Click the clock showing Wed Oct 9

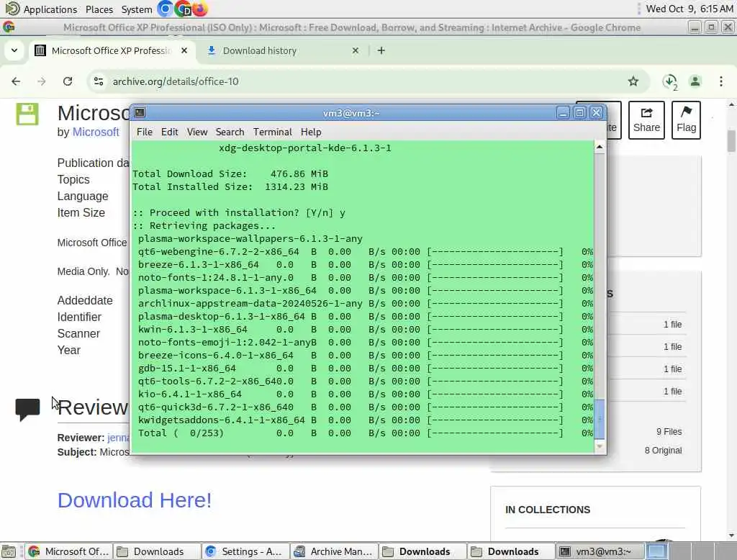[x=689, y=9]
